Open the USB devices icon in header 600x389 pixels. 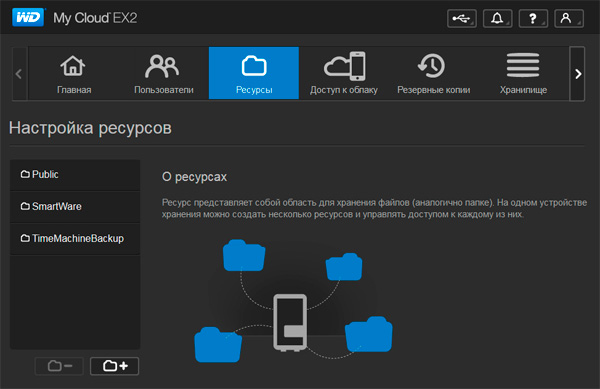[462, 18]
